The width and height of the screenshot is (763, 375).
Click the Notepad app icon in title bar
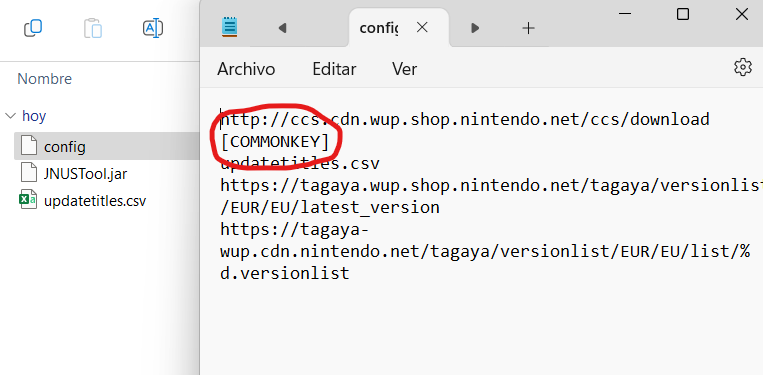[230, 27]
